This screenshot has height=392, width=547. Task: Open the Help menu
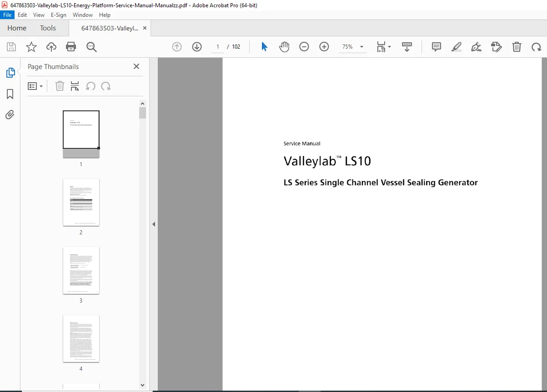pyautogui.click(x=105, y=15)
